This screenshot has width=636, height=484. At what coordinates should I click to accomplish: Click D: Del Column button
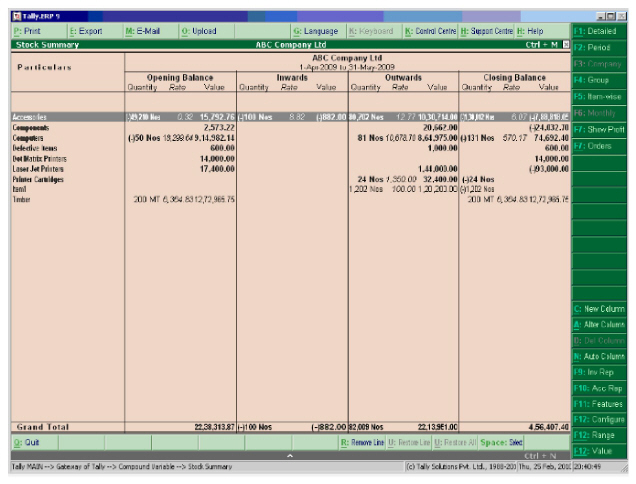599,341
